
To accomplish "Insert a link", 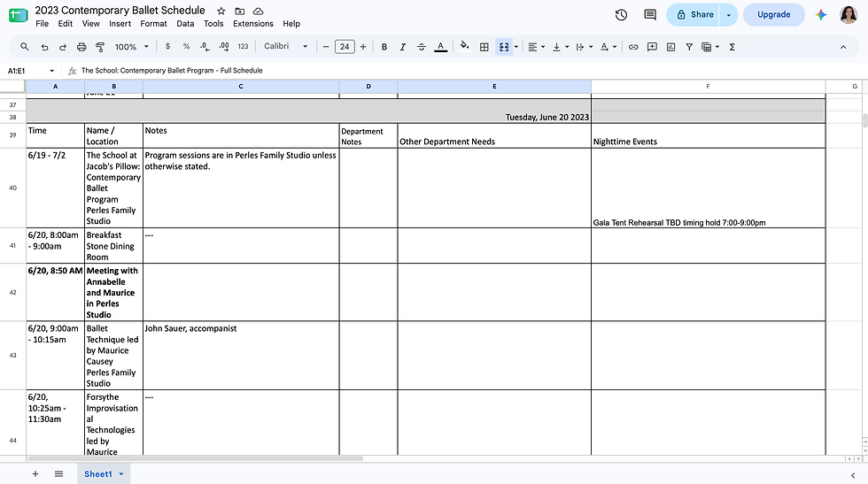I will pyautogui.click(x=633, y=47).
